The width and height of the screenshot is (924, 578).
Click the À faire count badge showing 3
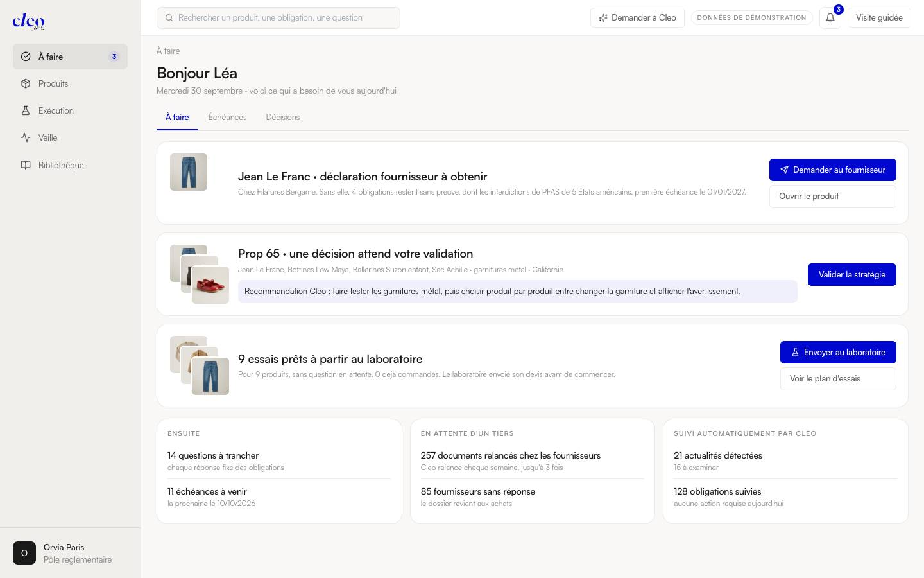click(x=114, y=57)
